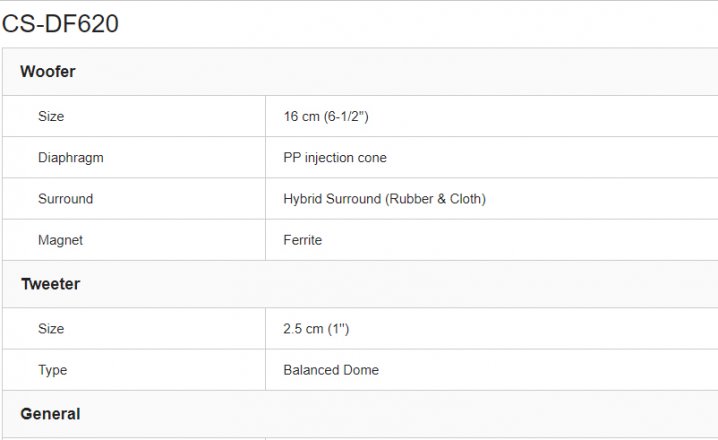Click the word Dome in Type value
Viewport: 718px width, 440px height.
pos(361,370)
